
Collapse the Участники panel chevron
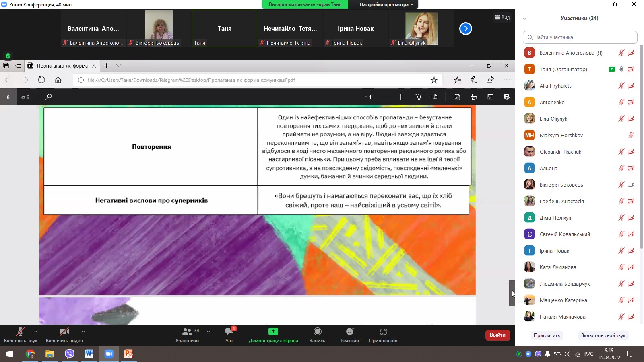click(x=525, y=19)
